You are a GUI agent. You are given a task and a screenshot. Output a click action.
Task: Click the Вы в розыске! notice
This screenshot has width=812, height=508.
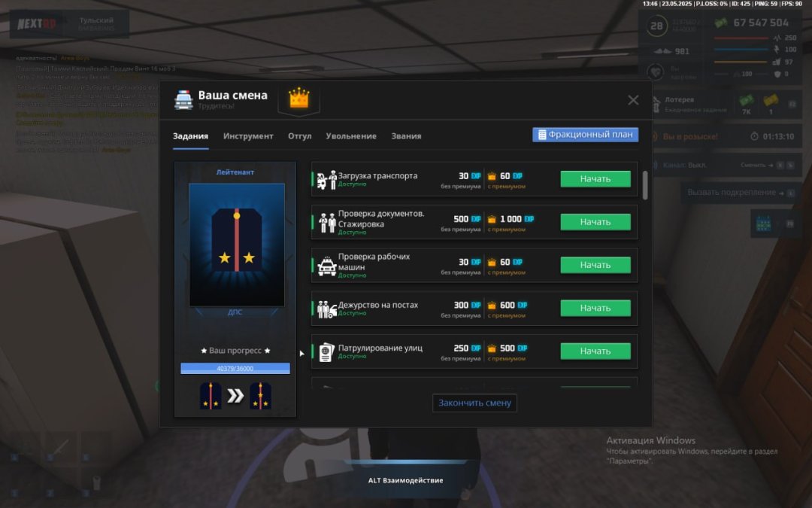[690, 136]
